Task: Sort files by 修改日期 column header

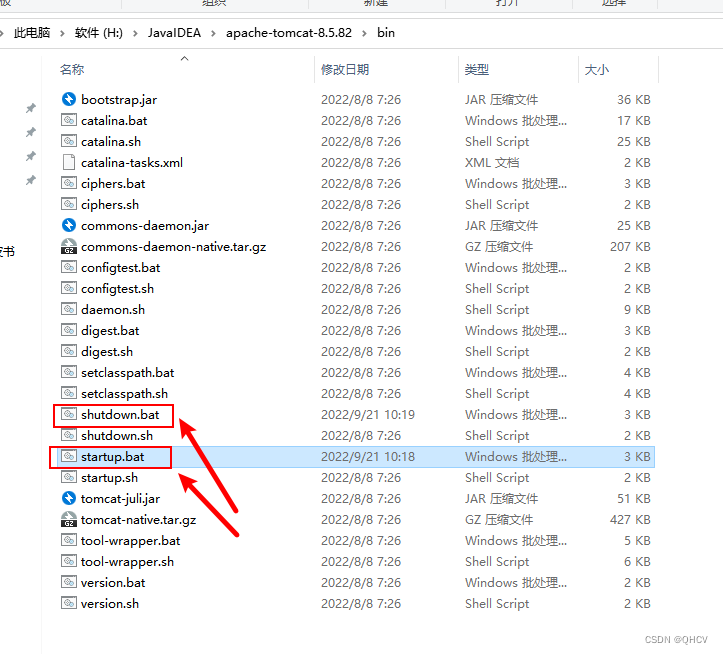Action: click(345, 70)
